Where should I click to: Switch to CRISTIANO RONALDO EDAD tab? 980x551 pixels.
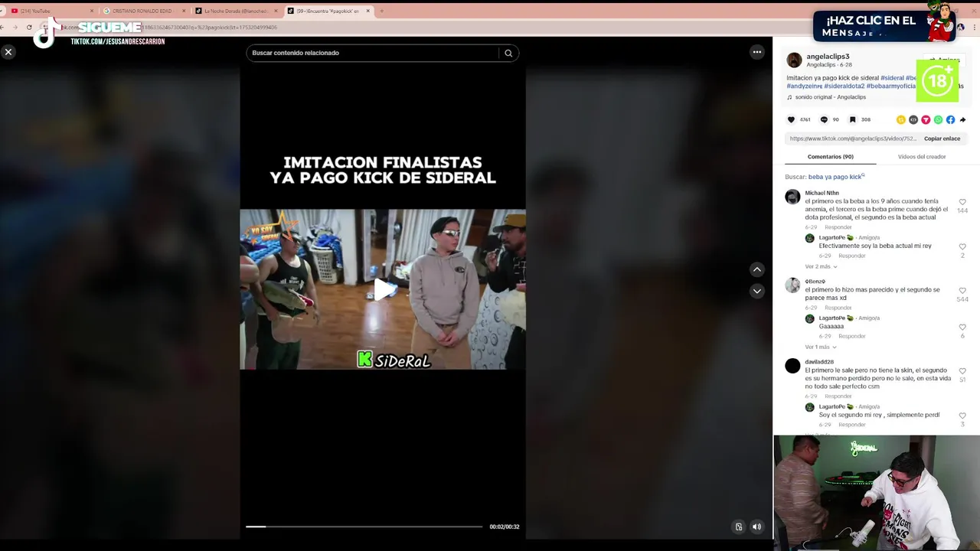coord(143,11)
